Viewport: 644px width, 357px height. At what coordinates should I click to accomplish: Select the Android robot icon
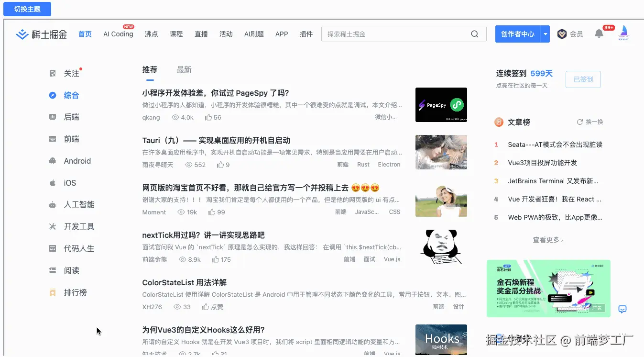point(53,161)
